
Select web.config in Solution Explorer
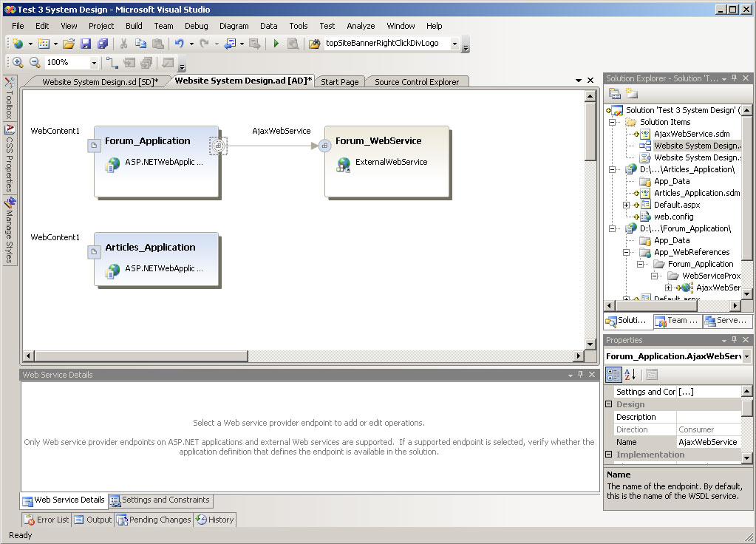point(673,217)
